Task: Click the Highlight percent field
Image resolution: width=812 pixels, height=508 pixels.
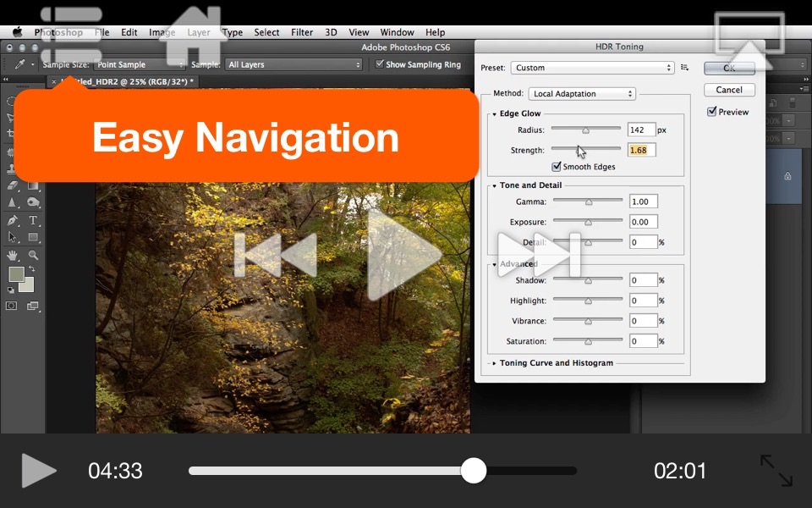Action: (643, 300)
